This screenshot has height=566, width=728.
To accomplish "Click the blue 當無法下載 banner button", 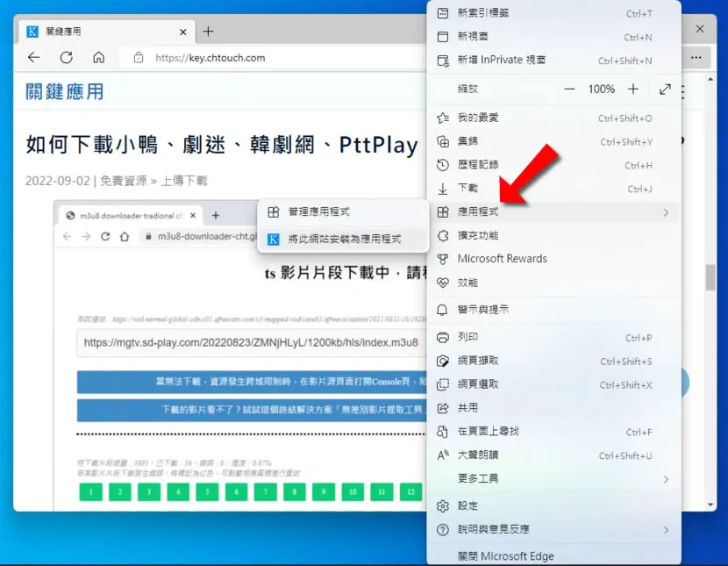I will point(251,382).
